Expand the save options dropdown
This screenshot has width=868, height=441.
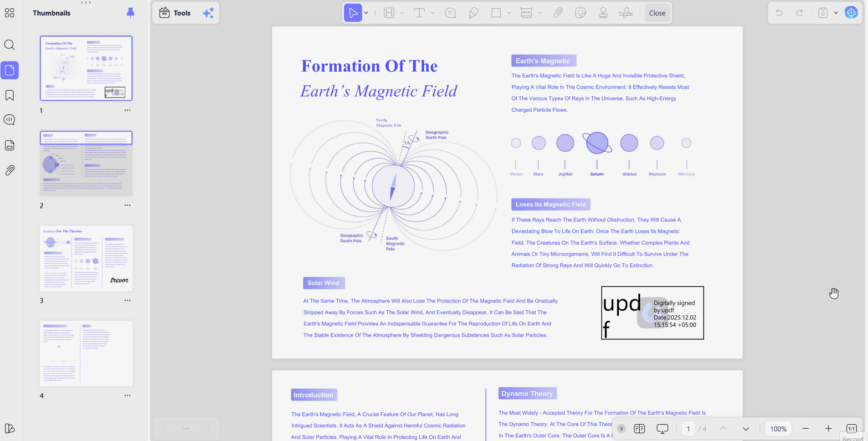[x=836, y=13]
